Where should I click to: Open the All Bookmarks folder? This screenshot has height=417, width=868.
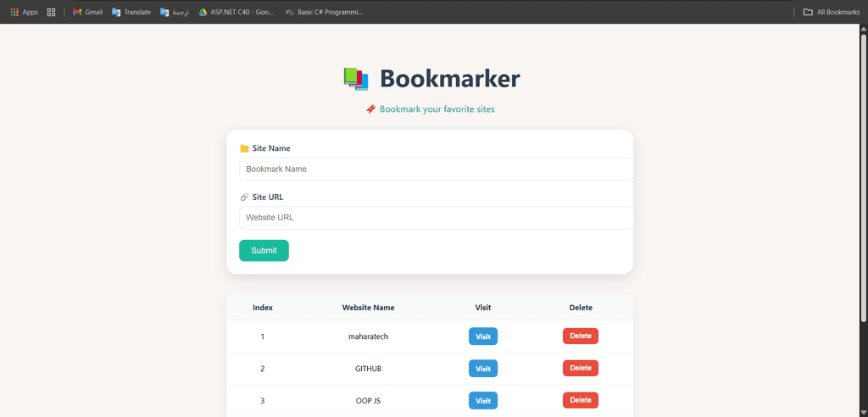(x=832, y=12)
